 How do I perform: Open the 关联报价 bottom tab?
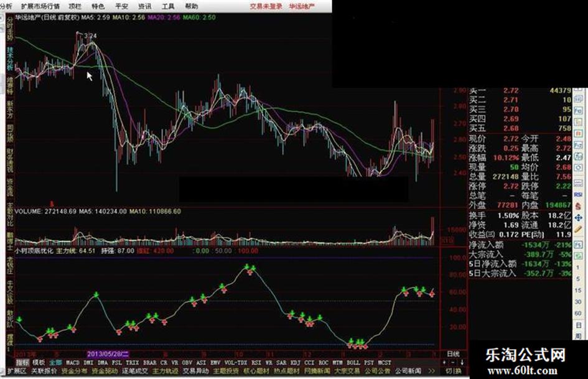(x=44, y=371)
